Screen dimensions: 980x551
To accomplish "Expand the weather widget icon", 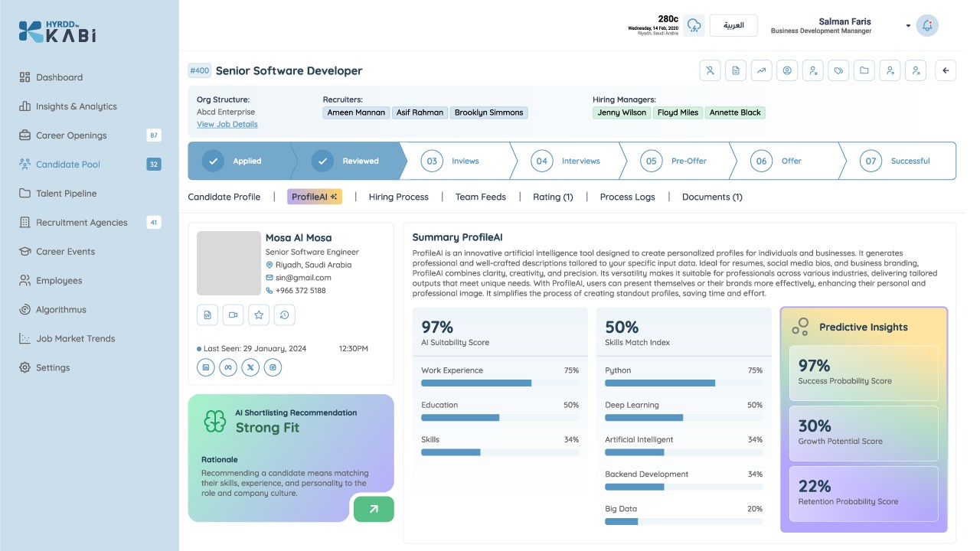I will 694,25.
